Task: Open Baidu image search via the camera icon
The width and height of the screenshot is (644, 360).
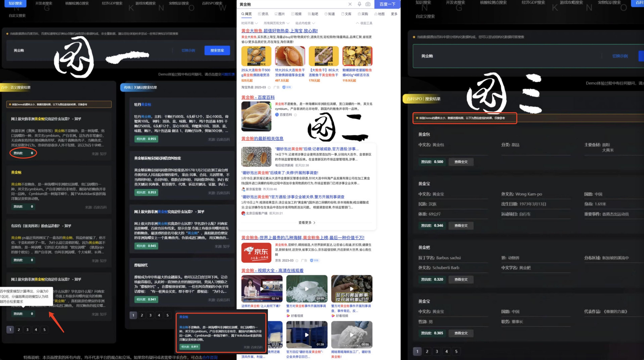Action: click(x=368, y=4)
